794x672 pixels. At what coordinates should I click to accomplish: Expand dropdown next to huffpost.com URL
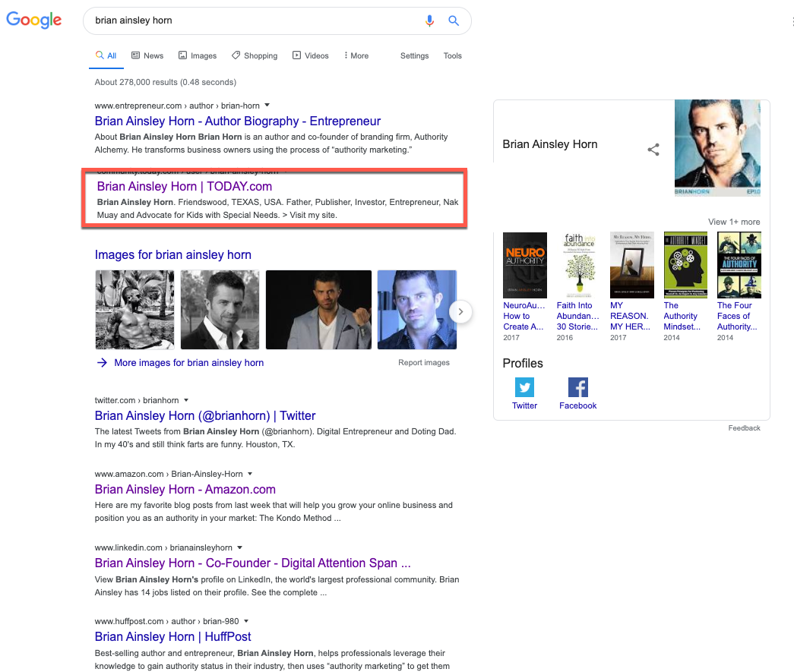point(246,621)
